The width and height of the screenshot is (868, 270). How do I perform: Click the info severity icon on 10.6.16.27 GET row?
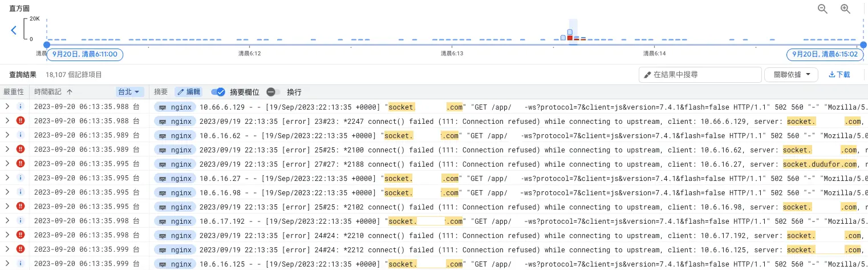[x=21, y=178]
